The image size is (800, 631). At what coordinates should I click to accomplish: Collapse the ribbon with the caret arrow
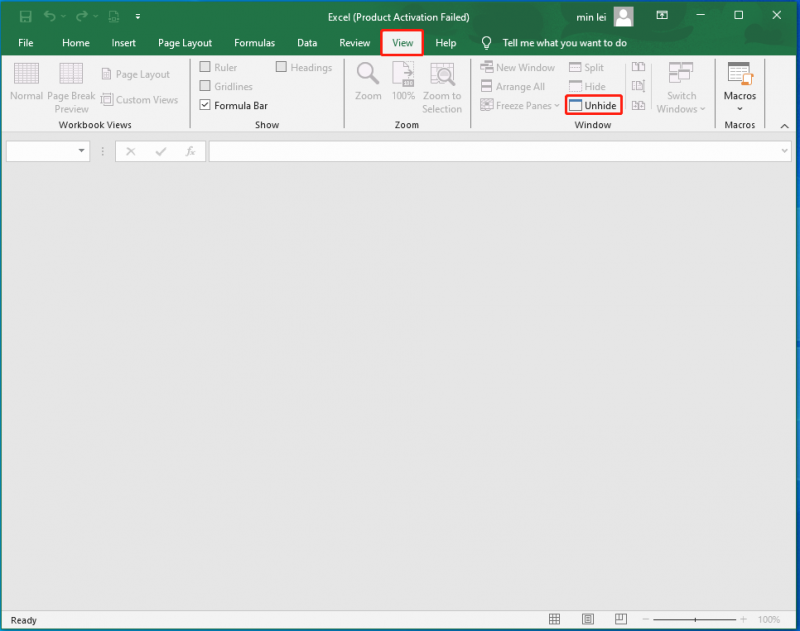pyautogui.click(x=784, y=126)
